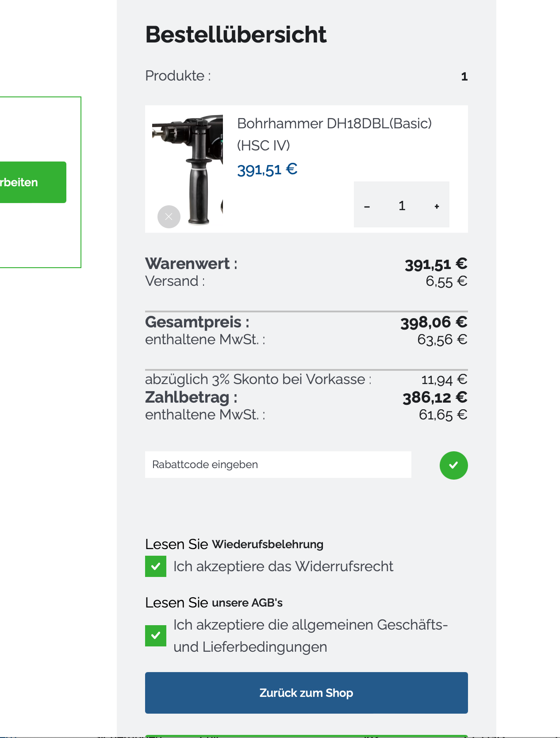
Task: Remove the Bohrhammer item with the X icon
Action: point(169,217)
